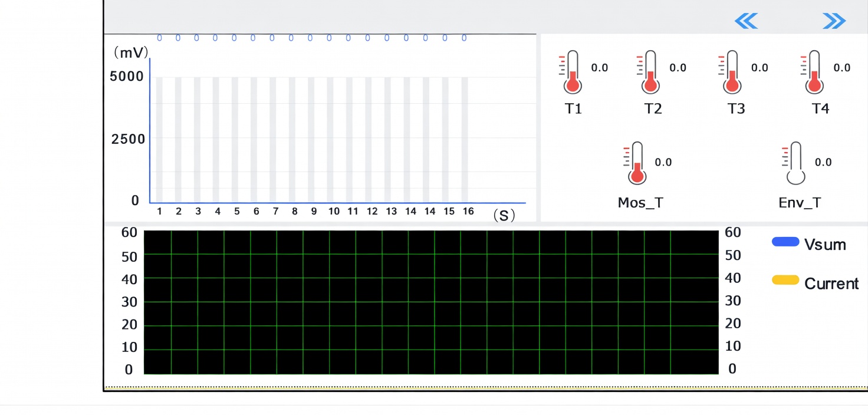
Task: Click the 5000 mV axis label
Action: point(127,77)
